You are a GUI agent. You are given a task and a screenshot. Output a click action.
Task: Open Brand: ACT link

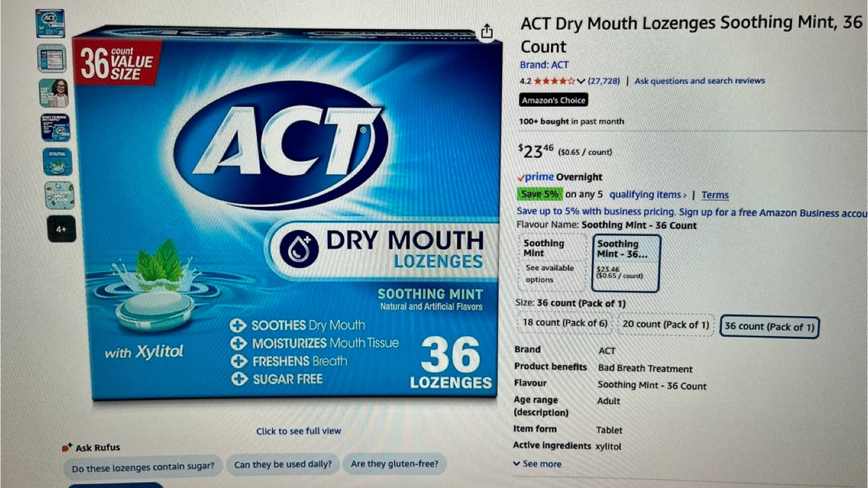coord(544,65)
